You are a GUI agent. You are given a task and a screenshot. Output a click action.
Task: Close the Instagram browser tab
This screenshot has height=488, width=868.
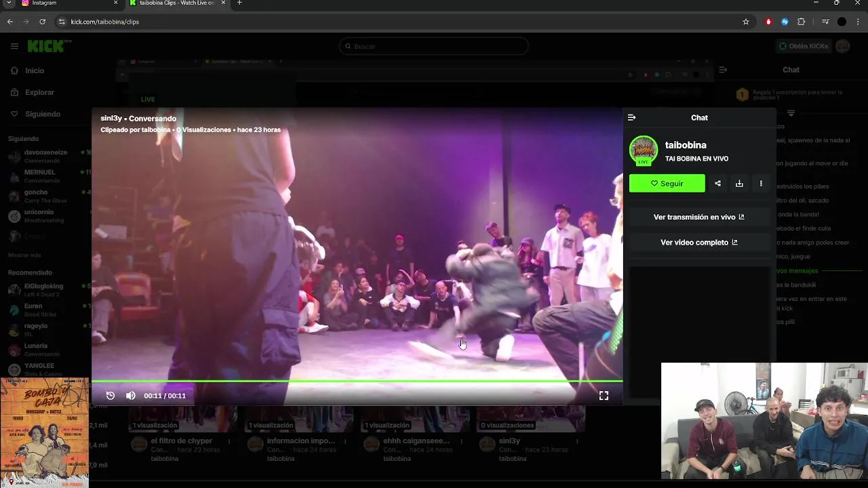pyautogui.click(x=115, y=3)
